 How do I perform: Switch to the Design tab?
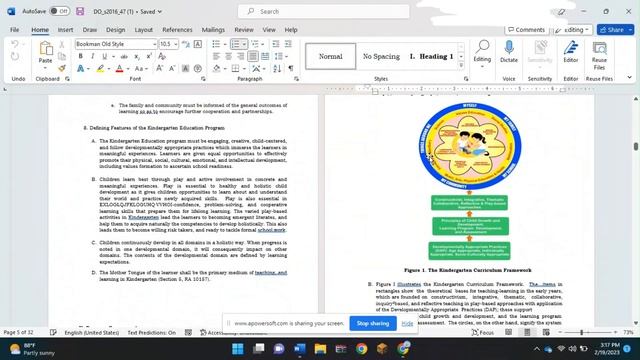pyautogui.click(x=116, y=30)
